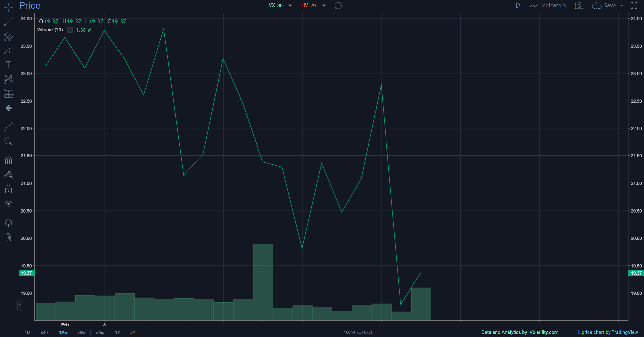Select the brush drawing tool
Image resolution: width=644 pixels, height=337 pixels.
click(8, 51)
